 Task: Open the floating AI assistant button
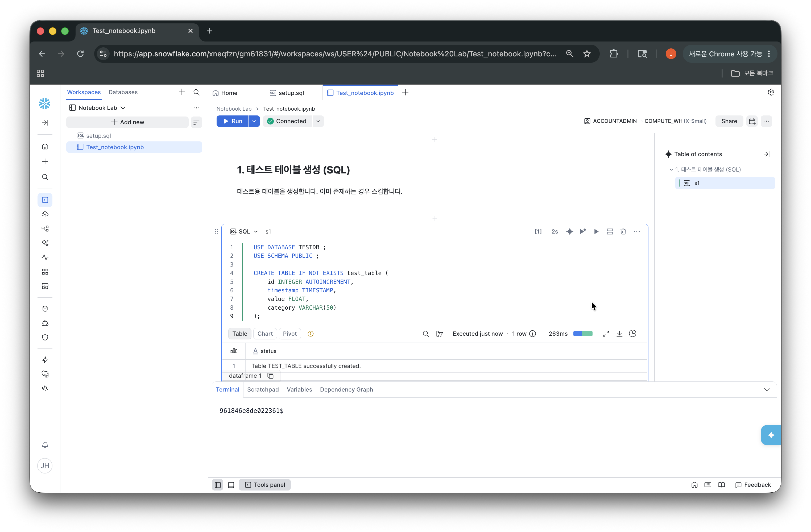tap(771, 435)
